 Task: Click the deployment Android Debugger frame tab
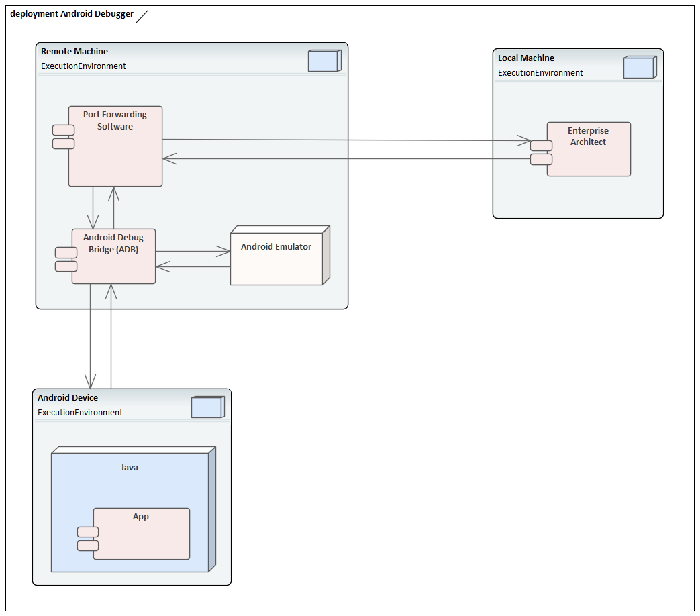click(70, 13)
